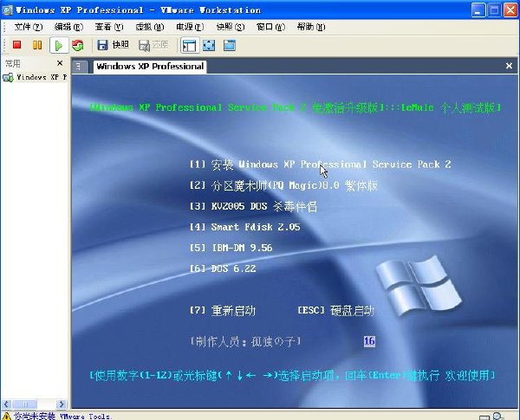This screenshot has width=520, height=420.
Task: Switch to full screen mode icon
Action: [209, 45]
